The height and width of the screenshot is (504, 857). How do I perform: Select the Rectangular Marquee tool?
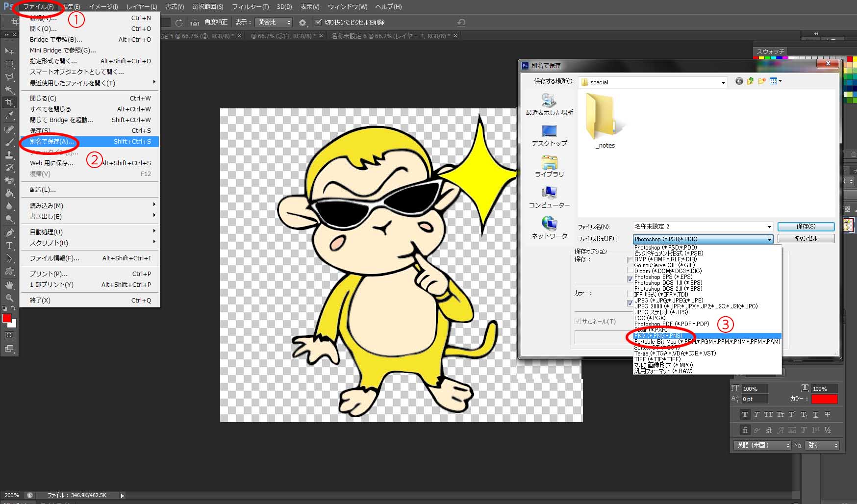(9, 64)
